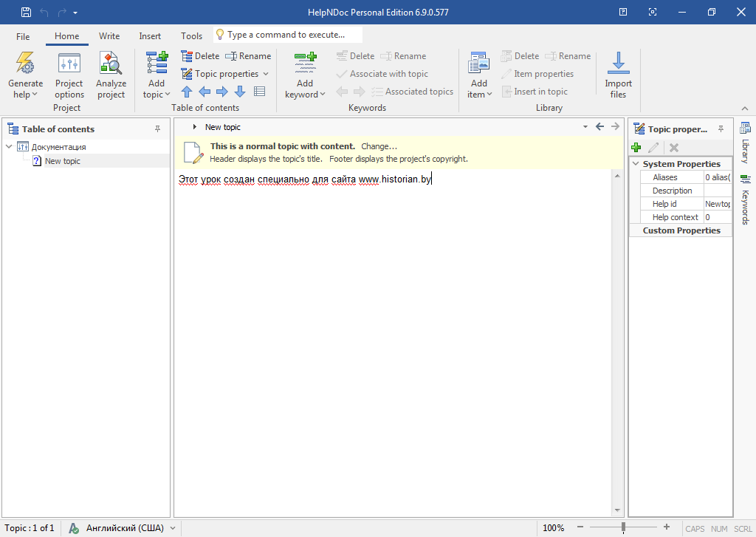Click the zoom slider handle
The width and height of the screenshot is (756, 537).
click(x=623, y=527)
